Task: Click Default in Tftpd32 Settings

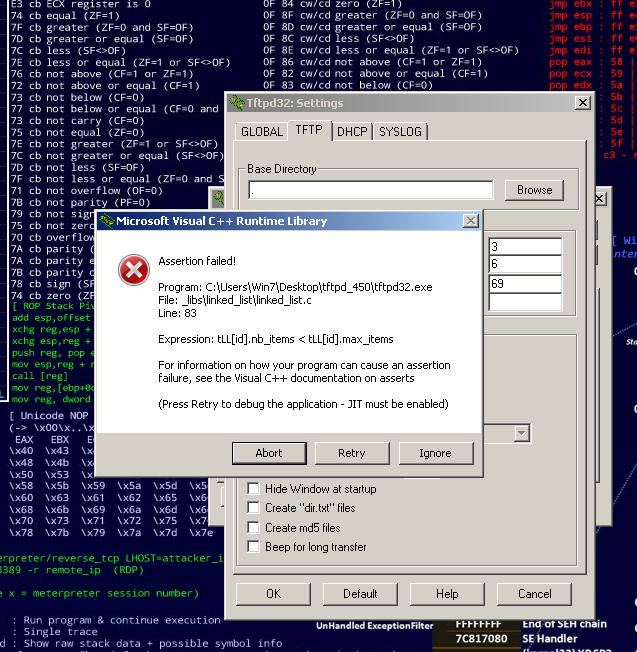Action: click(360, 594)
